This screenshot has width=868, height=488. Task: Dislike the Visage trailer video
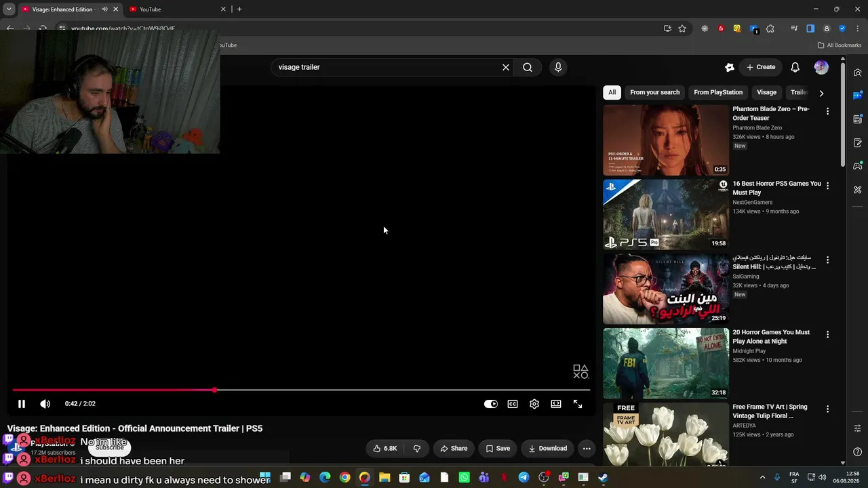click(x=417, y=448)
